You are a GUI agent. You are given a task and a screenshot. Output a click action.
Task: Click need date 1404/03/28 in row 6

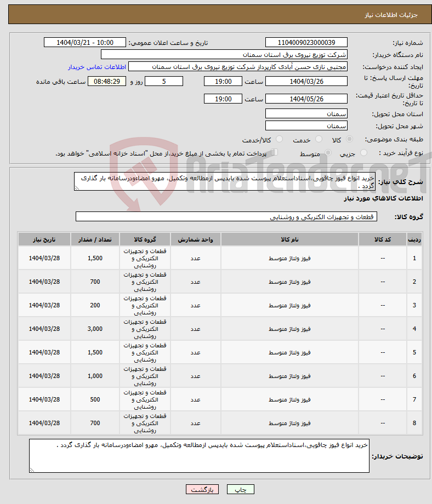pyautogui.click(x=44, y=376)
